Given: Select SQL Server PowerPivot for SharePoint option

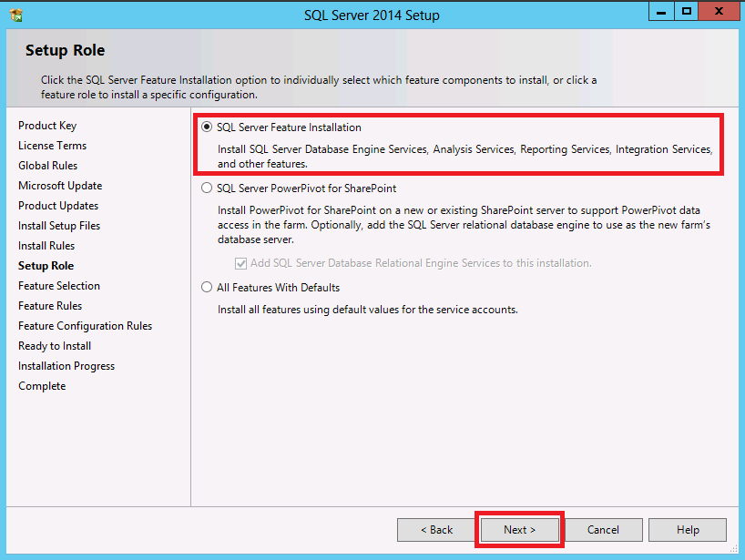Looking at the screenshot, I should click(x=206, y=188).
